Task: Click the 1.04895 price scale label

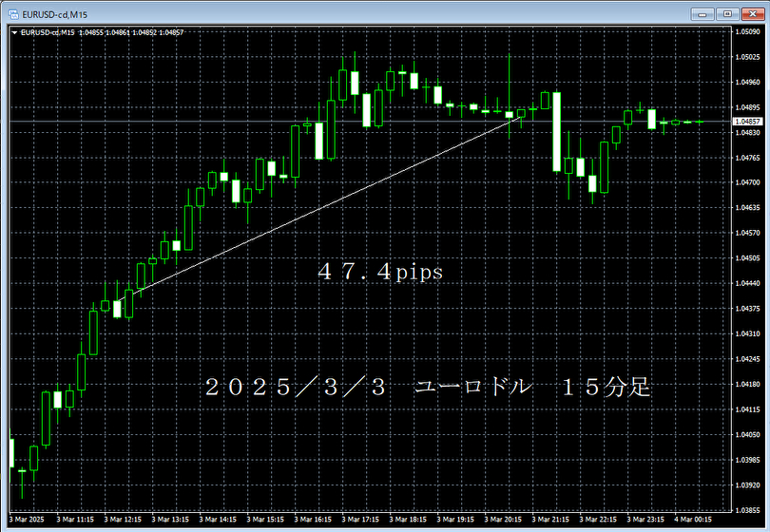Action: click(x=747, y=107)
